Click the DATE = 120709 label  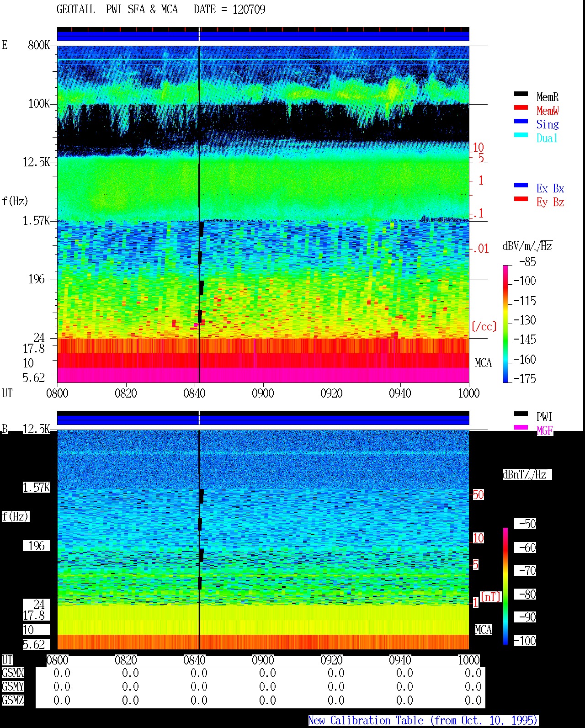229,10
